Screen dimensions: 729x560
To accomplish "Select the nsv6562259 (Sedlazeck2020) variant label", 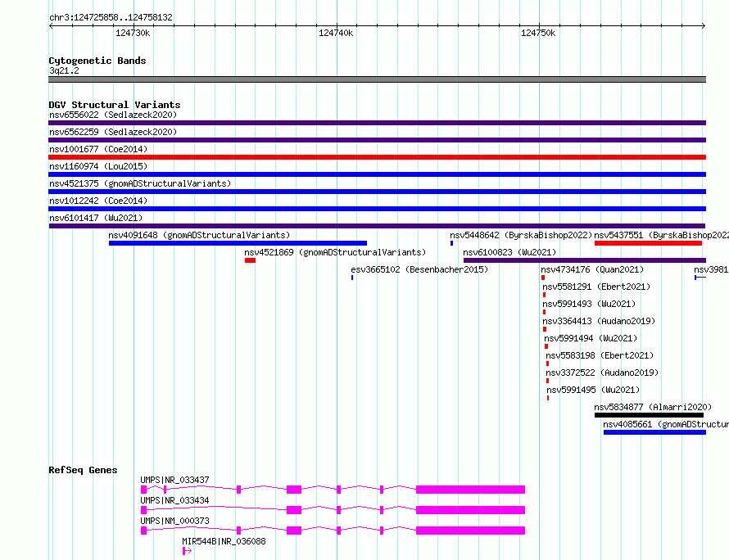I will (x=113, y=132).
